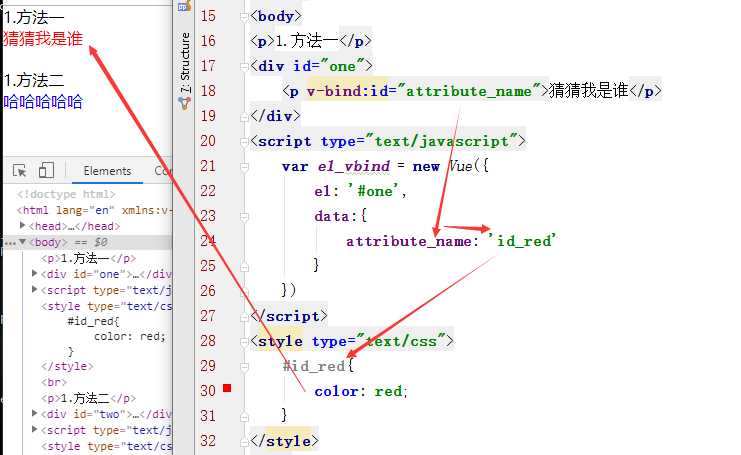The width and height of the screenshot is (741, 455).
Task: Click the 'data:' key on line 23
Action: (335, 216)
